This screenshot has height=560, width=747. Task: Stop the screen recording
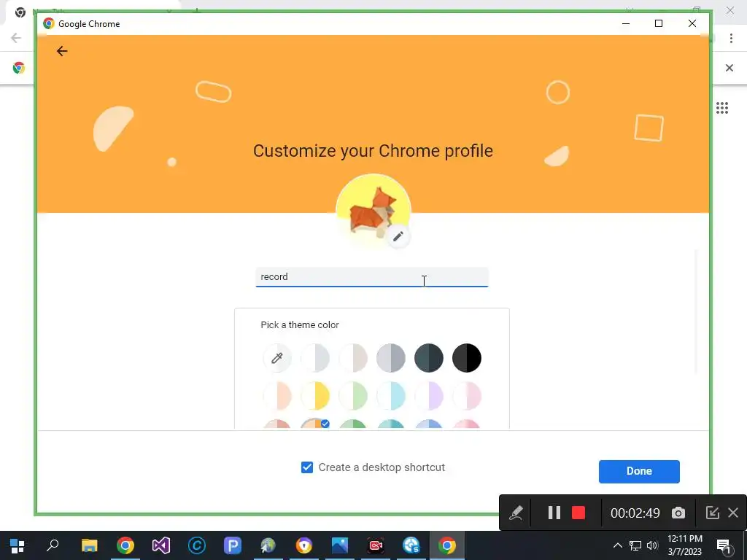(x=578, y=513)
